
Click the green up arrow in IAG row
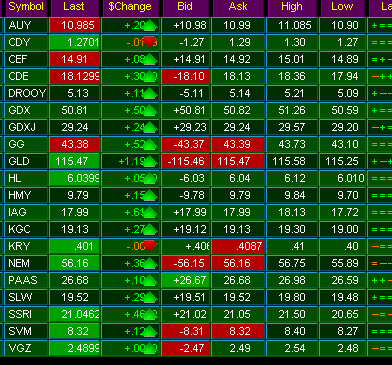150,212
